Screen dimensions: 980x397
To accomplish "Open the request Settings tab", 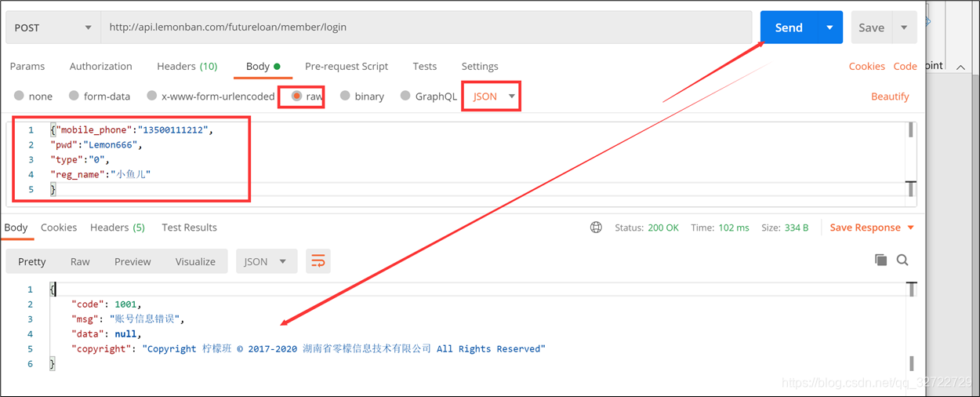I will coord(480,67).
